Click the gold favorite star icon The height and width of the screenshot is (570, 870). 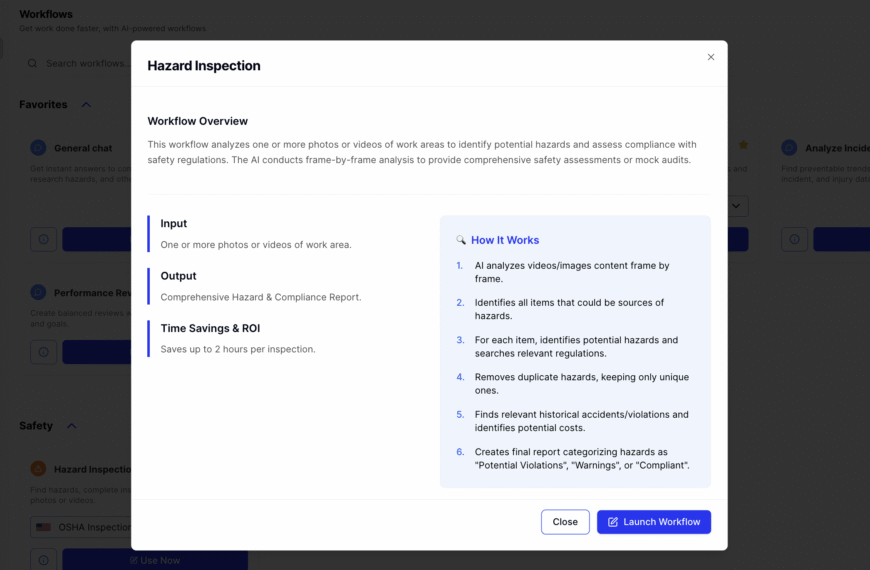click(x=743, y=145)
